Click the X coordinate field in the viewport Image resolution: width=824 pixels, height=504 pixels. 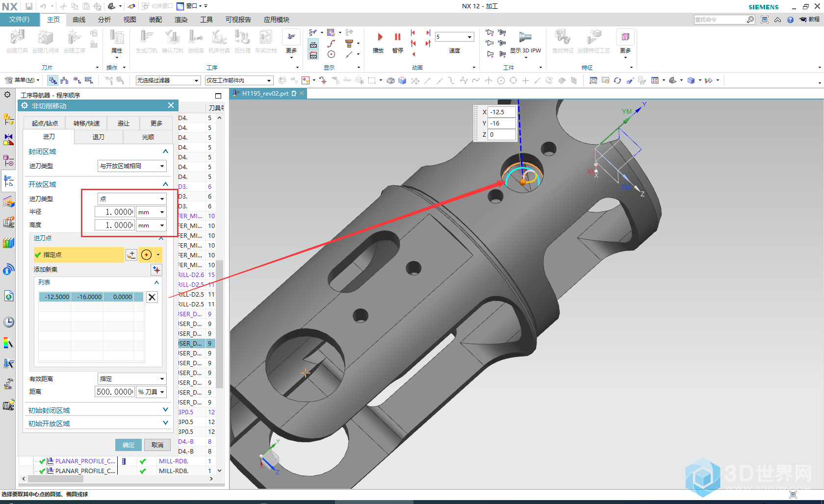coord(502,112)
